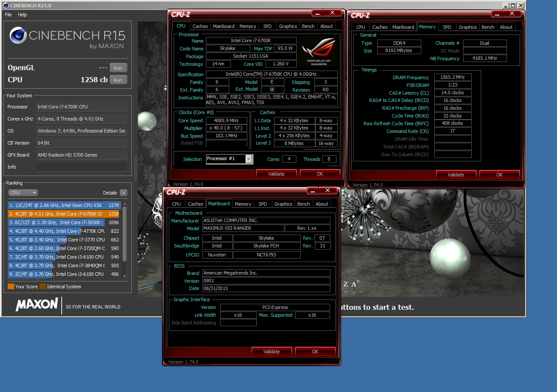Select ranking entry i7-3930K score 1096
The image size is (557, 392).
pyautogui.click(x=64, y=222)
